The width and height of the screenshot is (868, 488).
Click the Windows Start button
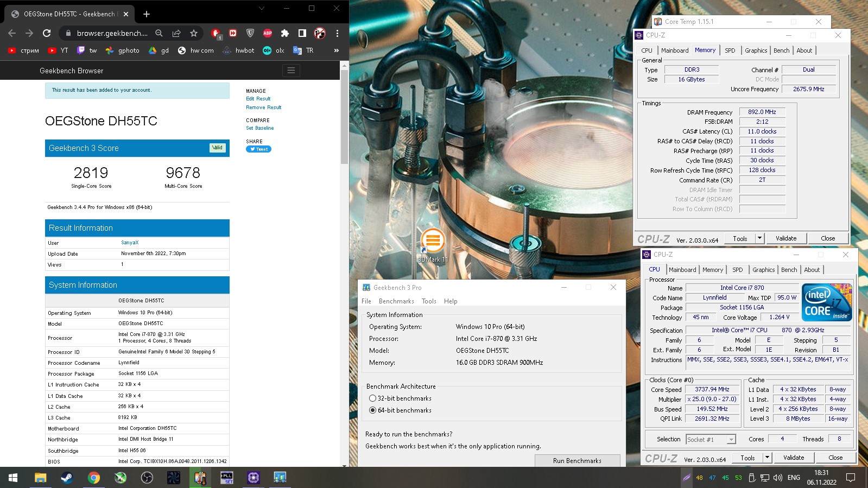coord(13,478)
